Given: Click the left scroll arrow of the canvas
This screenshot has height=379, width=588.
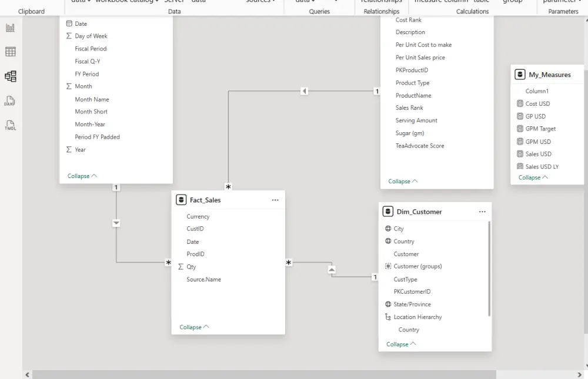Looking at the screenshot, I should click(28, 374).
